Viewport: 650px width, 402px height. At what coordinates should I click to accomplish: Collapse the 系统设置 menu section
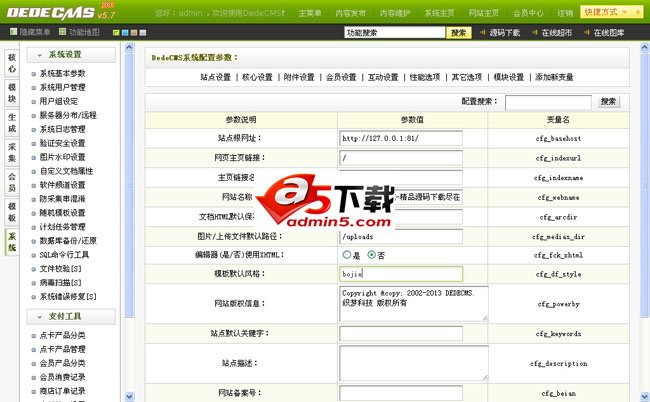[71, 55]
